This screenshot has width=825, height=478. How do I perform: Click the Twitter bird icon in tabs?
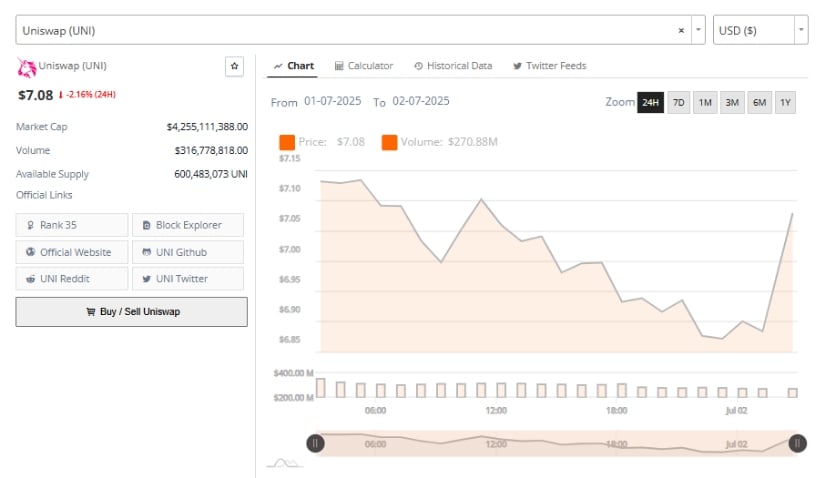click(x=517, y=66)
